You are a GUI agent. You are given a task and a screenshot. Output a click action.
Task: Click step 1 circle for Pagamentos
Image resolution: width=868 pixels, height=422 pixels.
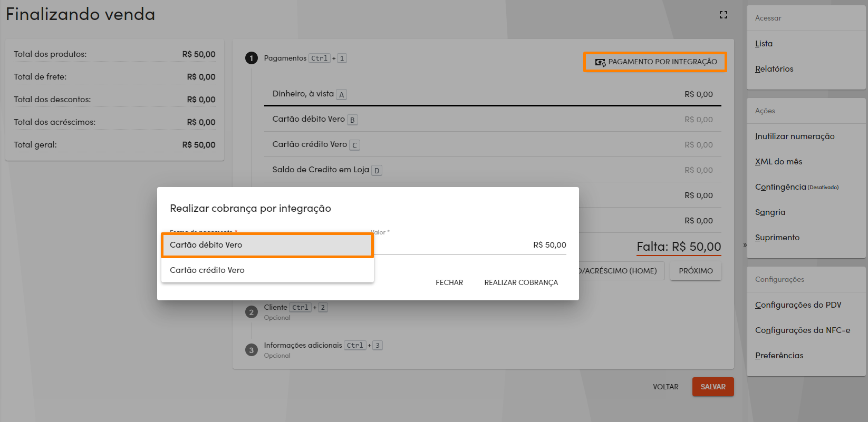pyautogui.click(x=252, y=58)
